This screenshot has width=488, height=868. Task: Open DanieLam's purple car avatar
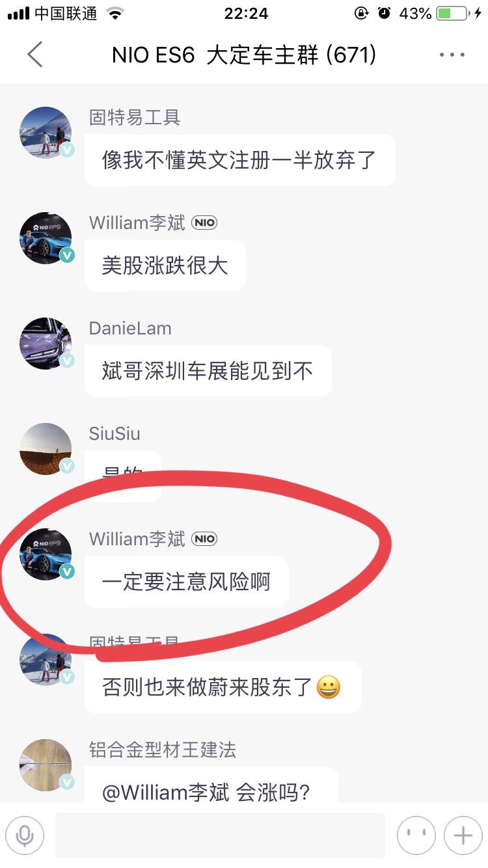coord(46,344)
